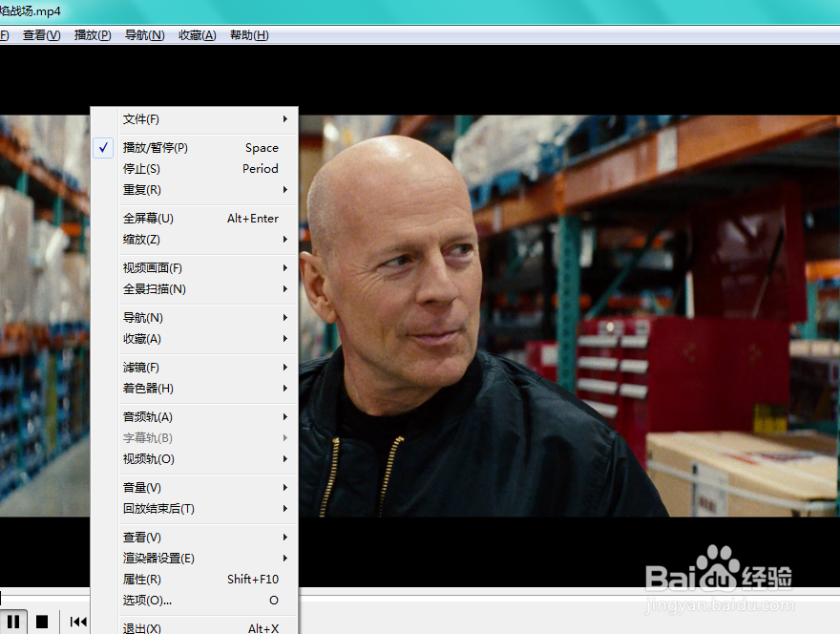This screenshot has height=634, width=840.
Task: Open the 查看(V) menu in the menu bar
Action: (x=41, y=35)
